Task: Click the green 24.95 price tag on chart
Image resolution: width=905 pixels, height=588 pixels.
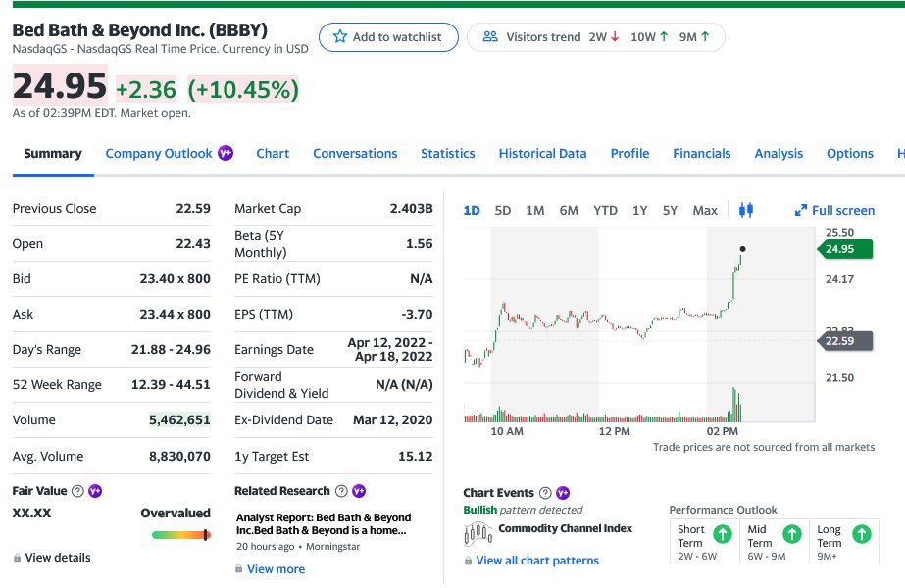Action: tap(845, 249)
